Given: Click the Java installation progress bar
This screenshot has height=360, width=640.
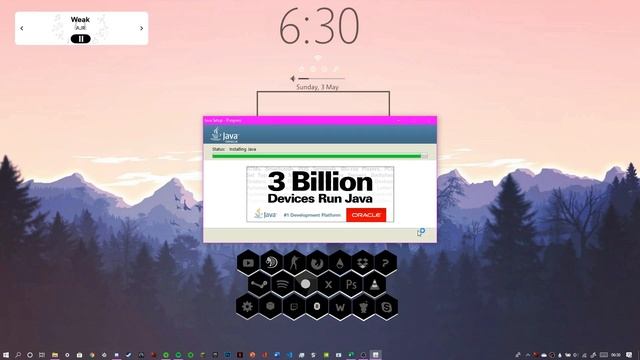Looking at the screenshot, I should pos(320,156).
